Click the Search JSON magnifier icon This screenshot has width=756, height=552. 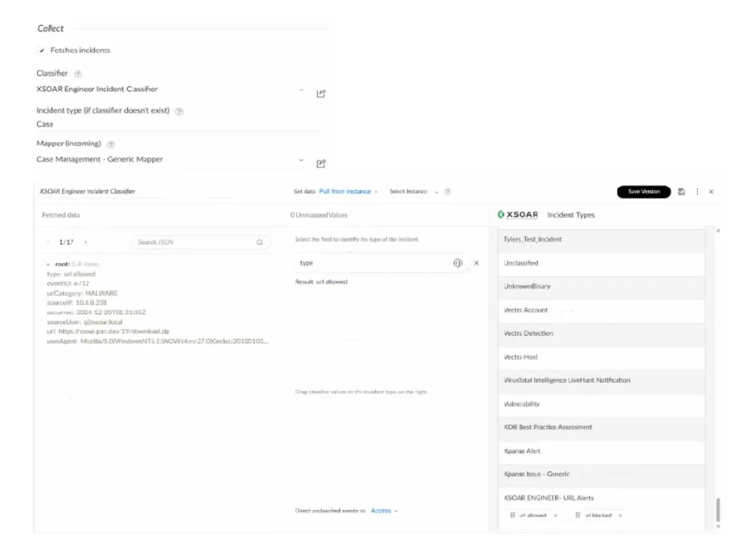tap(259, 242)
